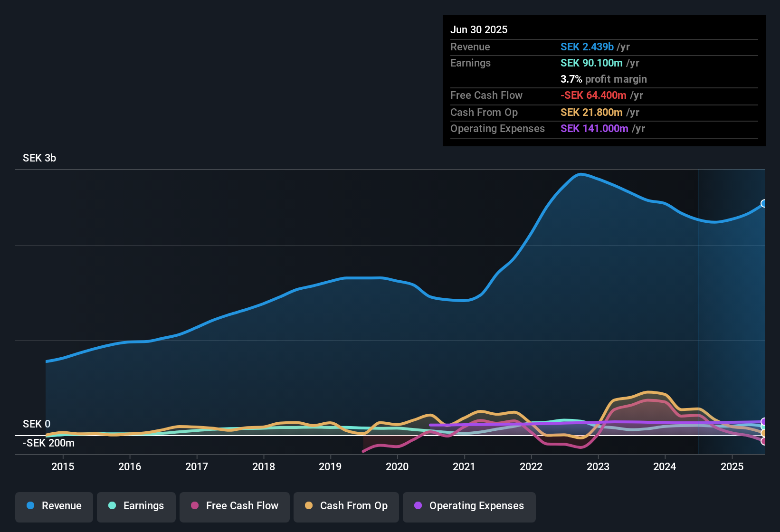The width and height of the screenshot is (780, 532).
Task: Click the Jun 30 2025 tooltip date
Action: point(479,29)
